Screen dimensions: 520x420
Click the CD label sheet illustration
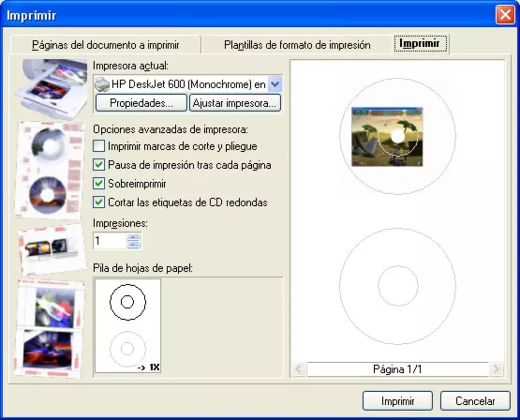tap(50, 170)
